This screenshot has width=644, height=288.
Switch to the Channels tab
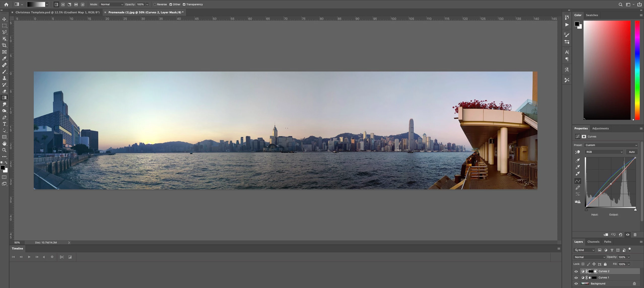(x=593, y=242)
